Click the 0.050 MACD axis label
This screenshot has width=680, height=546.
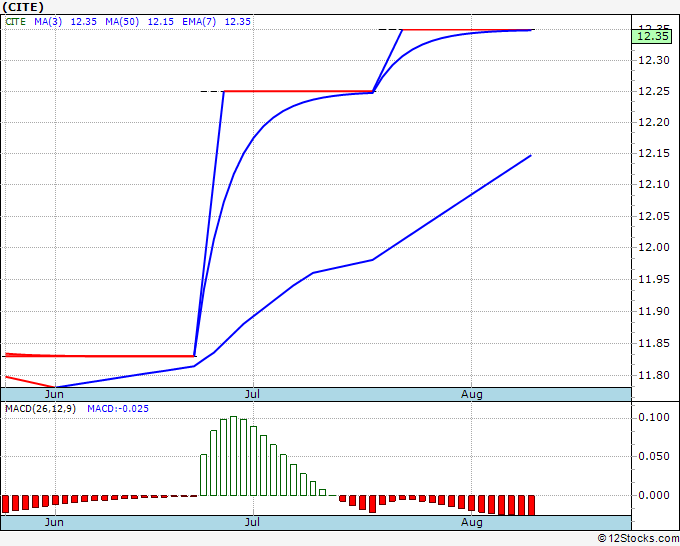coord(654,456)
